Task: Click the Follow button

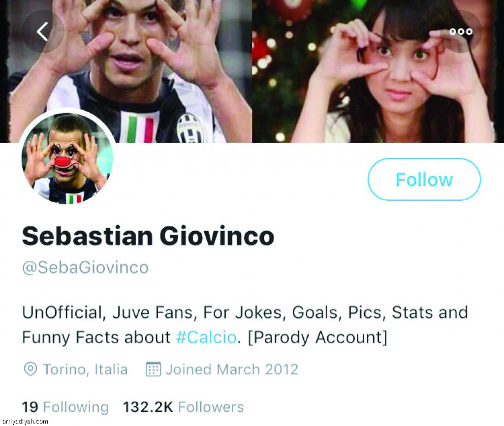Action: click(x=424, y=179)
